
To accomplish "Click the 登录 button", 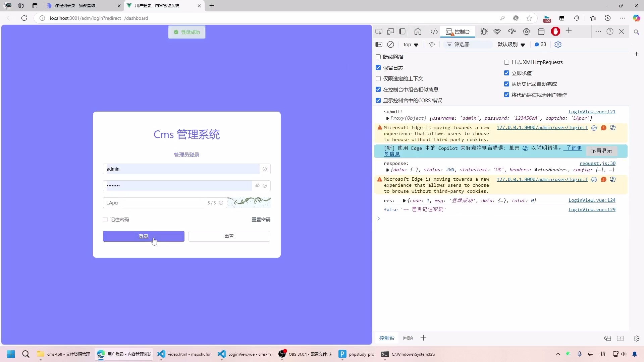I will [x=144, y=236].
